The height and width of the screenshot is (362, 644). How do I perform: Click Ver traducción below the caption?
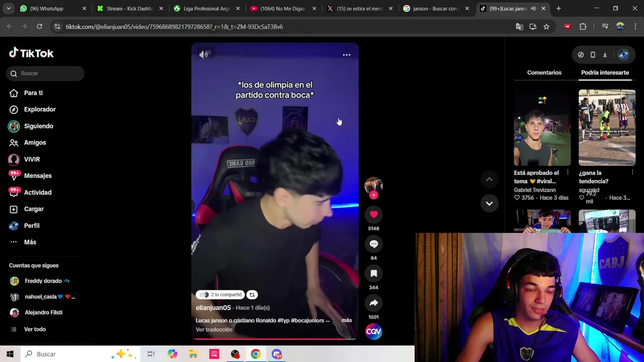click(x=214, y=330)
